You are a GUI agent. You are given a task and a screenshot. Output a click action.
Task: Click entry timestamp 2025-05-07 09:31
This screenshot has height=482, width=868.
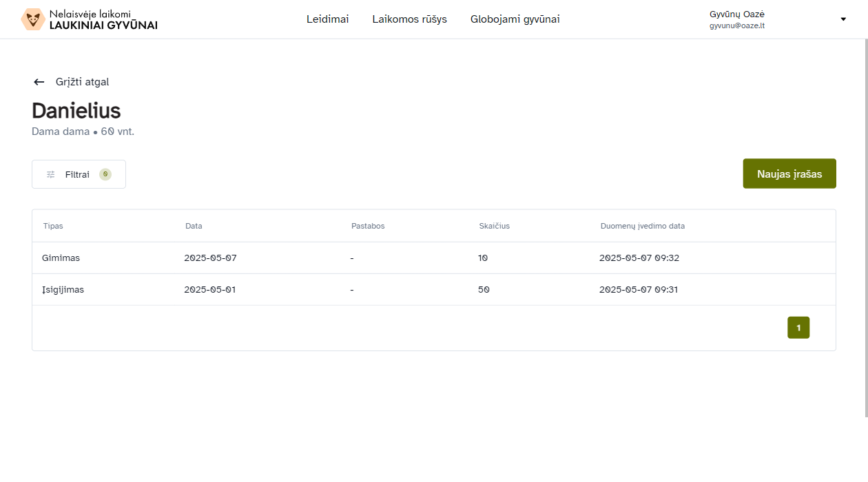pos(639,290)
